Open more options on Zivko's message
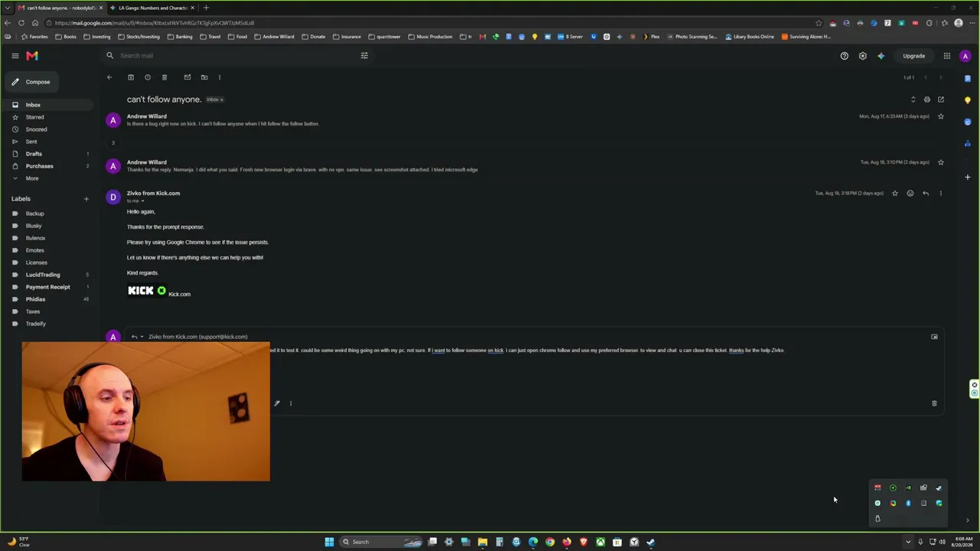This screenshot has height=551, width=980. 941,194
